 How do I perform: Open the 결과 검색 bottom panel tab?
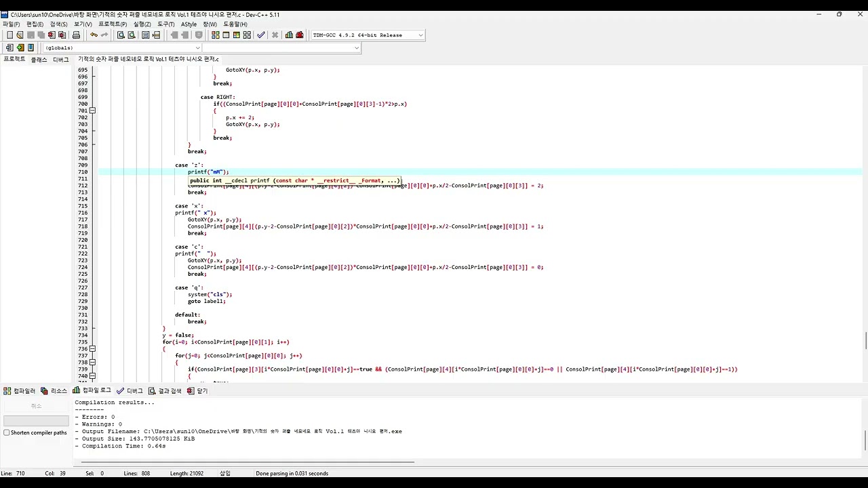(165, 390)
